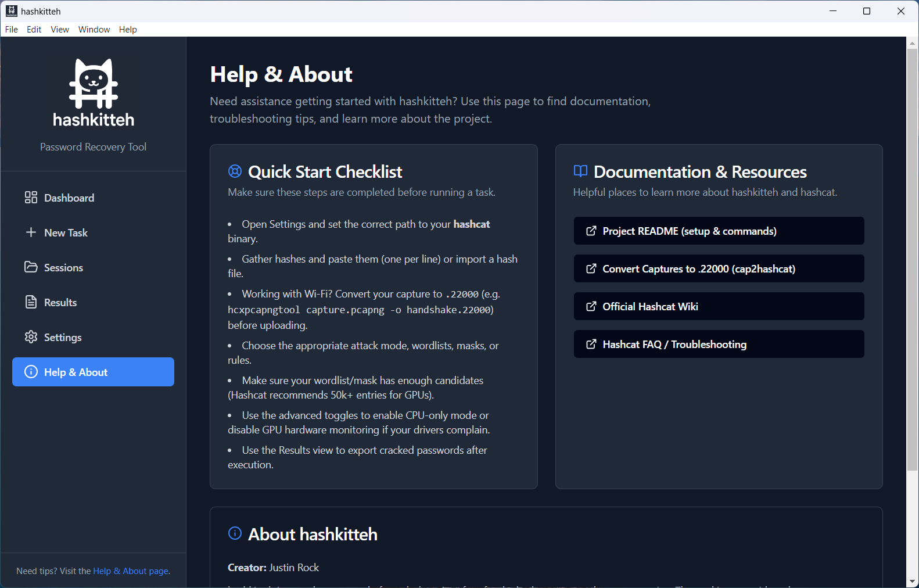Click the hashkitteh title bar app icon

point(12,11)
